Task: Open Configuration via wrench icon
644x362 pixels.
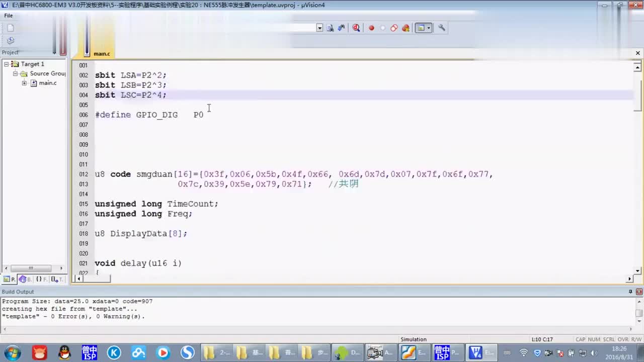Action: (442, 28)
